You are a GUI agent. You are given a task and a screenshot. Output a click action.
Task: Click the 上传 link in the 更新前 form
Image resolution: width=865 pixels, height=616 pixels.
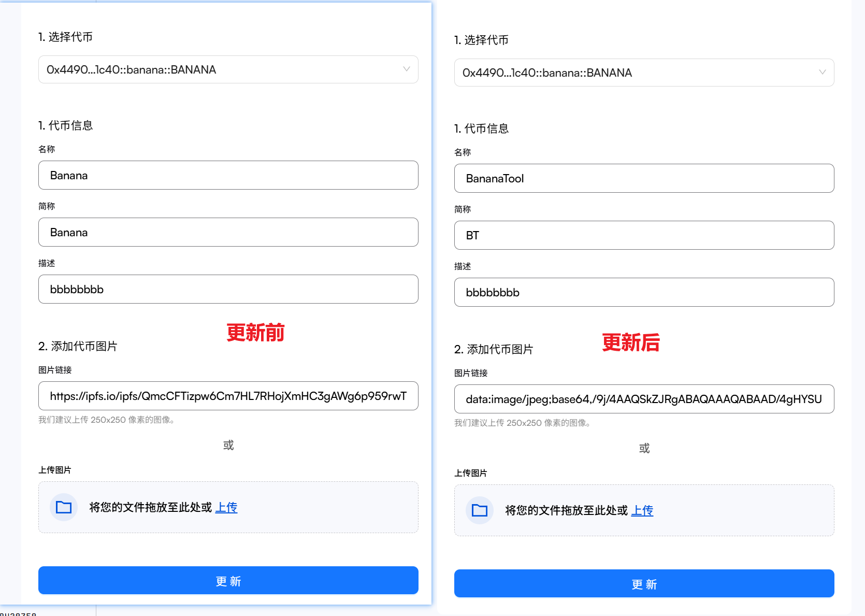pos(226,507)
